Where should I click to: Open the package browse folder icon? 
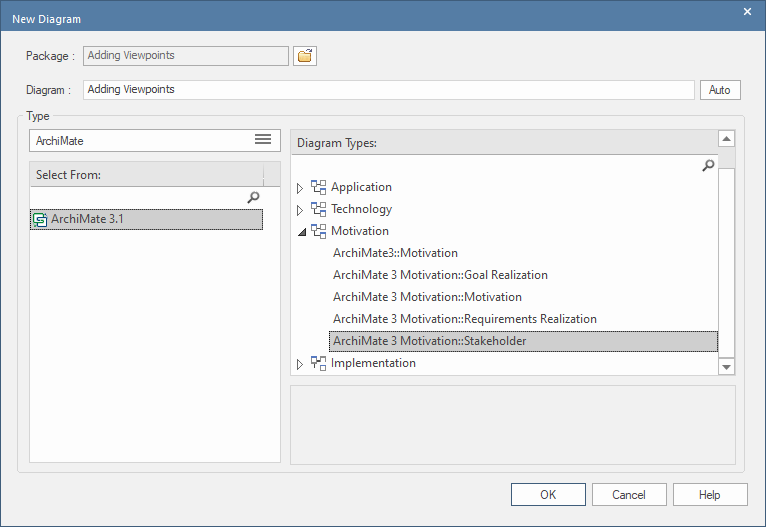305,56
